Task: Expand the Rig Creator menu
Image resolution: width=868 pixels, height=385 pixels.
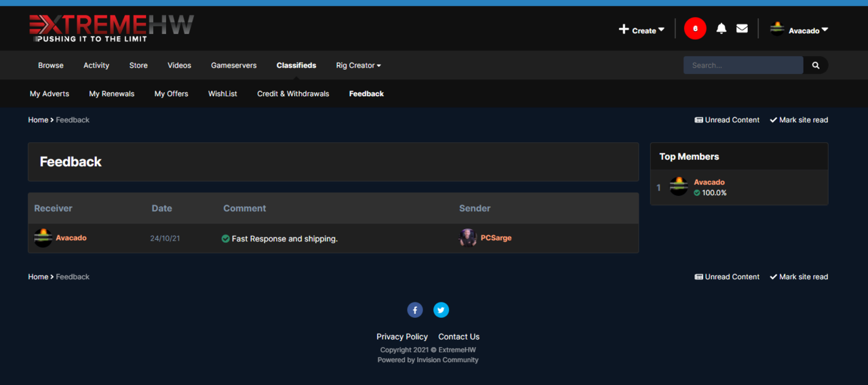Action: (359, 65)
